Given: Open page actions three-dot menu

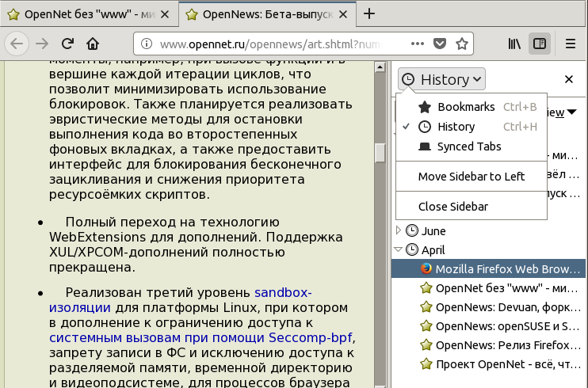Looking at the screenshot, I should click(418, 44).
